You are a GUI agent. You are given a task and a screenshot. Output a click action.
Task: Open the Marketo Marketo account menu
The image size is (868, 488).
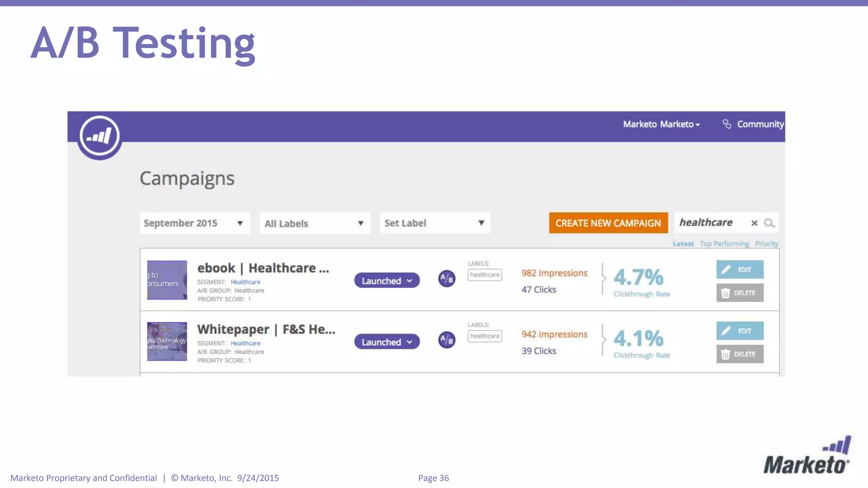coord(661,124)
